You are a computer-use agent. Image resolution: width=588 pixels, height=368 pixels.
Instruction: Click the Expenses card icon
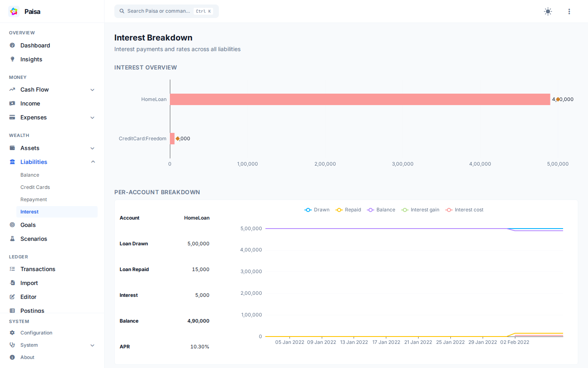[x=12, y=117]
